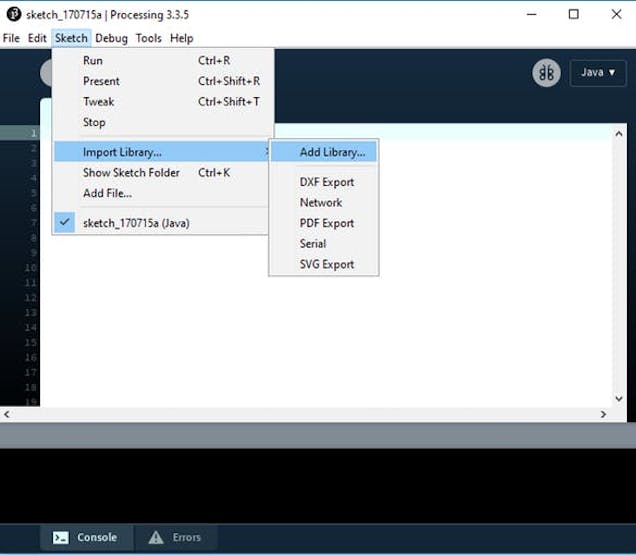Switch to the Console tab

(86, 537)
